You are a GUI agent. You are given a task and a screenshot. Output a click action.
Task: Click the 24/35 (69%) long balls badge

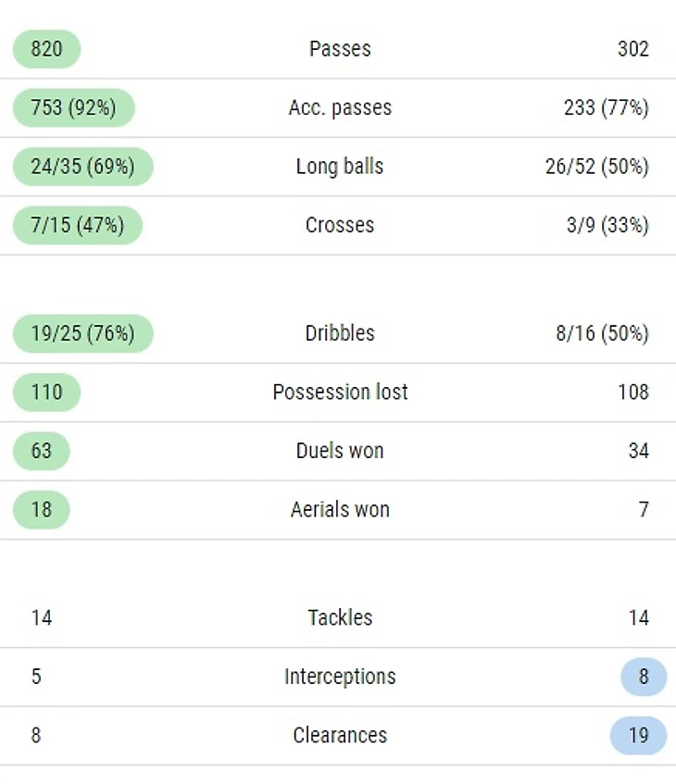click(82, 167)
